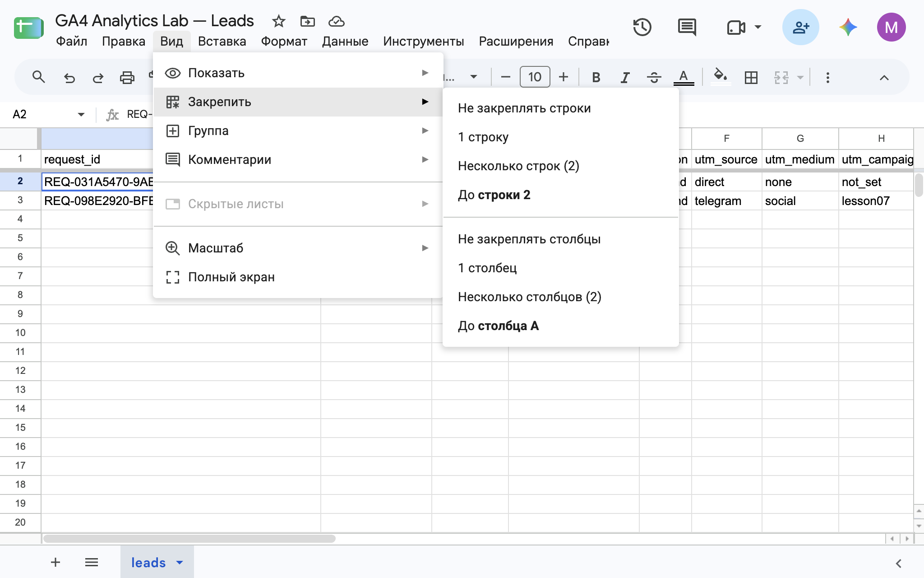Choose Не закреплять столбцы option
The height and width of the screenshot is (578, 924).
pos(561,239)
